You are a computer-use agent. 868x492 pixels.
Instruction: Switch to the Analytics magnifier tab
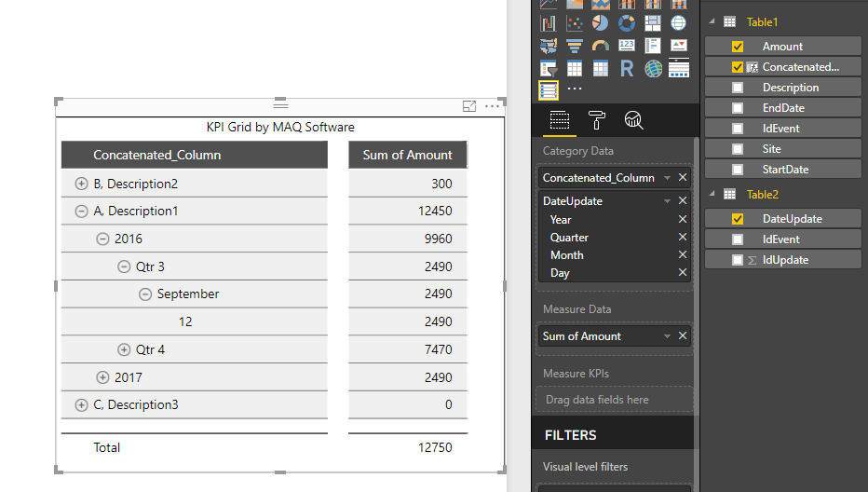(634, 119)
